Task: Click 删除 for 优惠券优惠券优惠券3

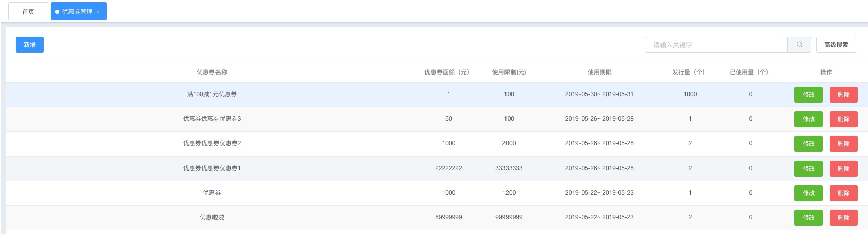Action: 843,119
